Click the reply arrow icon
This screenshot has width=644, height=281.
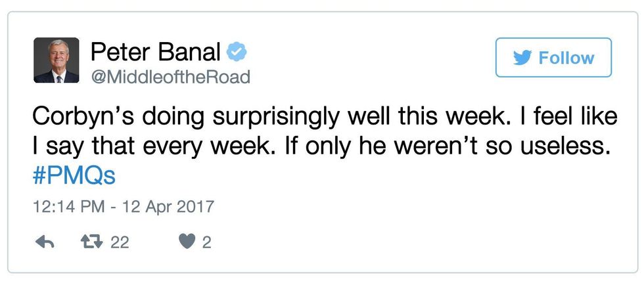[x=44, y=242]
